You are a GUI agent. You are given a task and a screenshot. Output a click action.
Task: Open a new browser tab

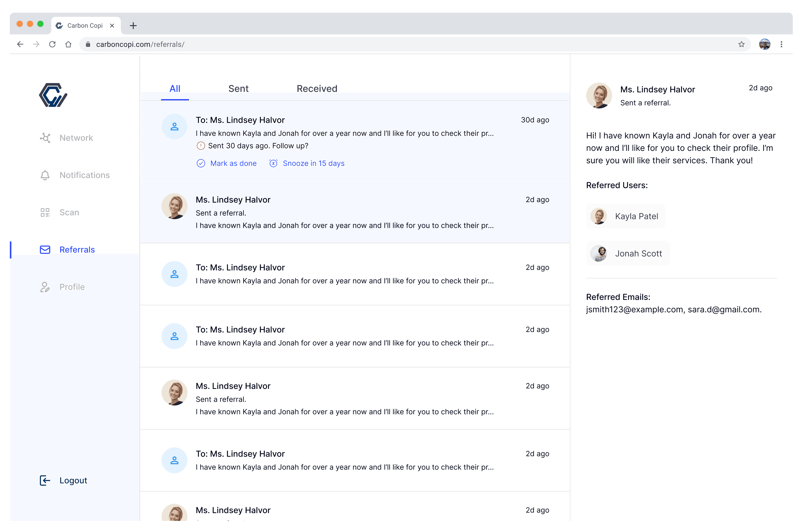coord(133,25)
